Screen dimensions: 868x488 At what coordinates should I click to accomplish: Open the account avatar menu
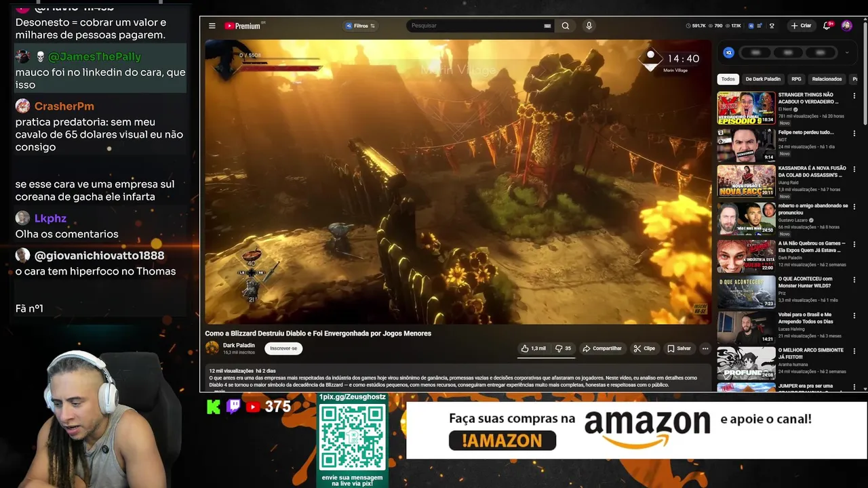[x=846, y=26]
